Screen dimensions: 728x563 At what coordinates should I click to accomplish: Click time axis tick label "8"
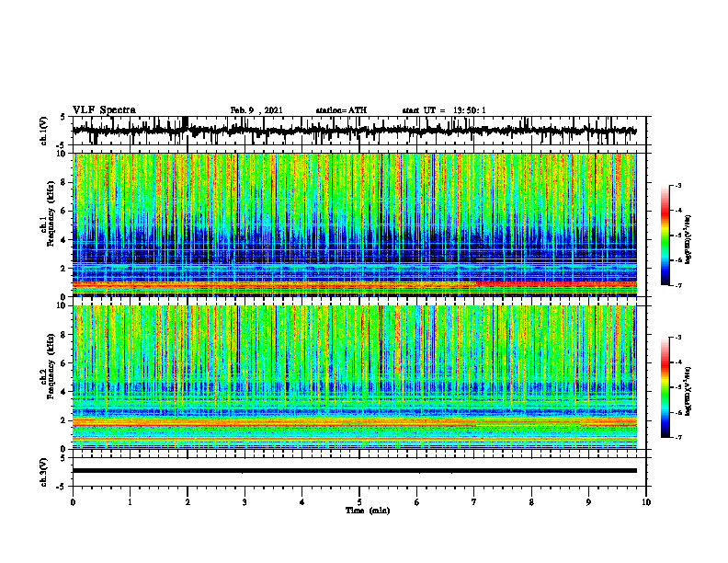click(531, 502)
